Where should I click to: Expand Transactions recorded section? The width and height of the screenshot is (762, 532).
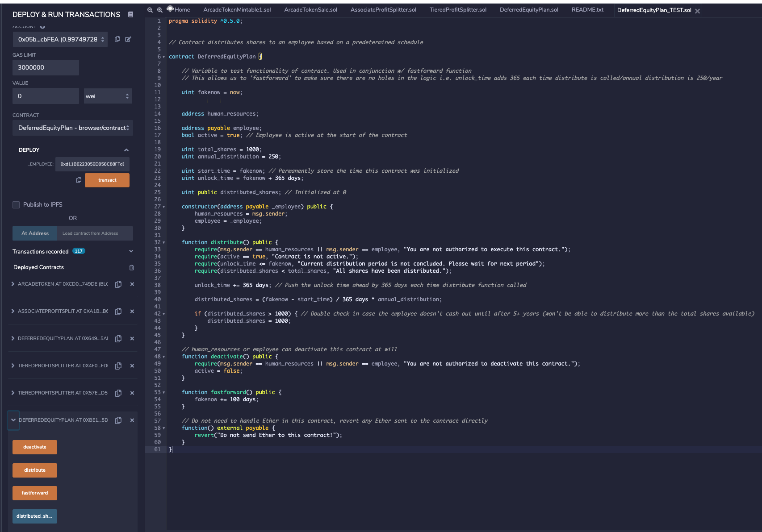click(131, 251)
